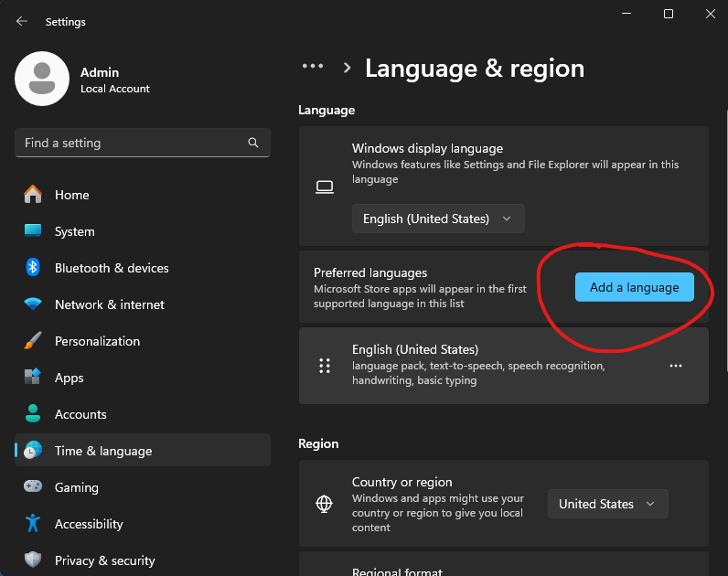The height and width of the screenshot is (576, 728).
Task: Select the Gaming category
Action: click(x=143, y=487)
